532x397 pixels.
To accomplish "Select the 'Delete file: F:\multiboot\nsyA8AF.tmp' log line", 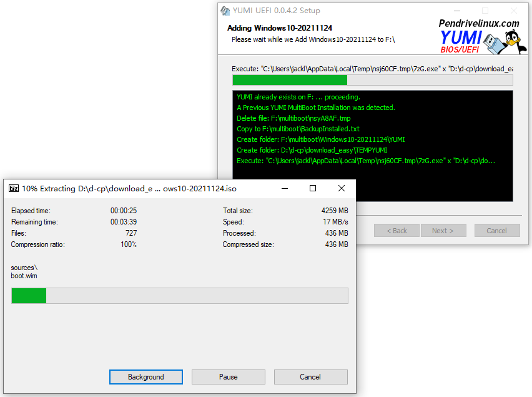I will [293, 118].
